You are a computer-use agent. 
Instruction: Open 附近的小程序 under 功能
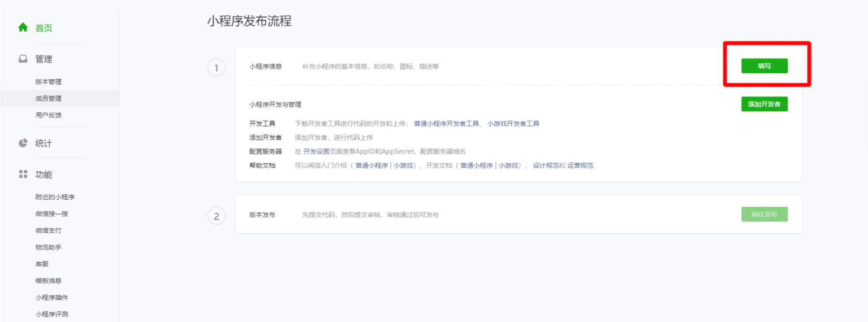click(55, 197)
